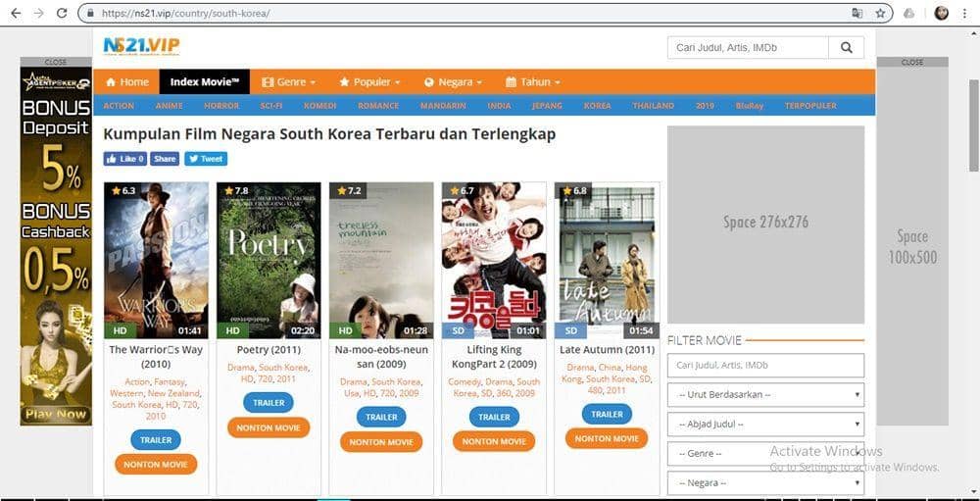Viewport: 980px width, 501px height.
Task: Click the search magnifier button
Action: click(x=846, y=47)
